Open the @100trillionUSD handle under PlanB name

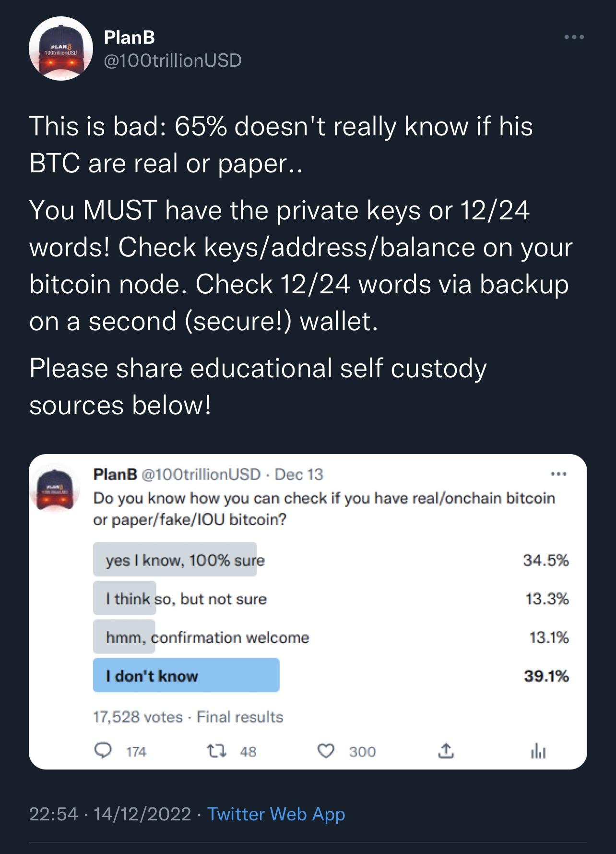point(173,60)
